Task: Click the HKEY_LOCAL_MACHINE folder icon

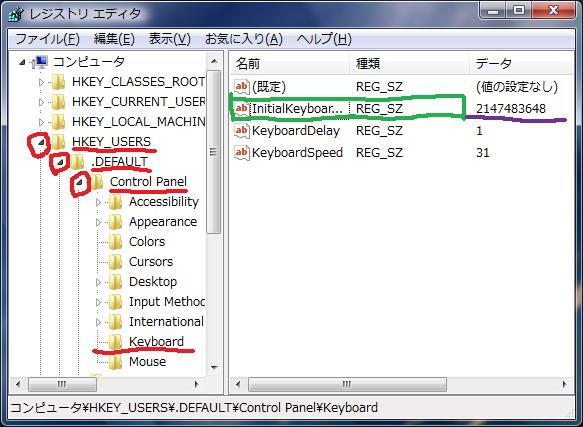Action: tap(58, 122)
